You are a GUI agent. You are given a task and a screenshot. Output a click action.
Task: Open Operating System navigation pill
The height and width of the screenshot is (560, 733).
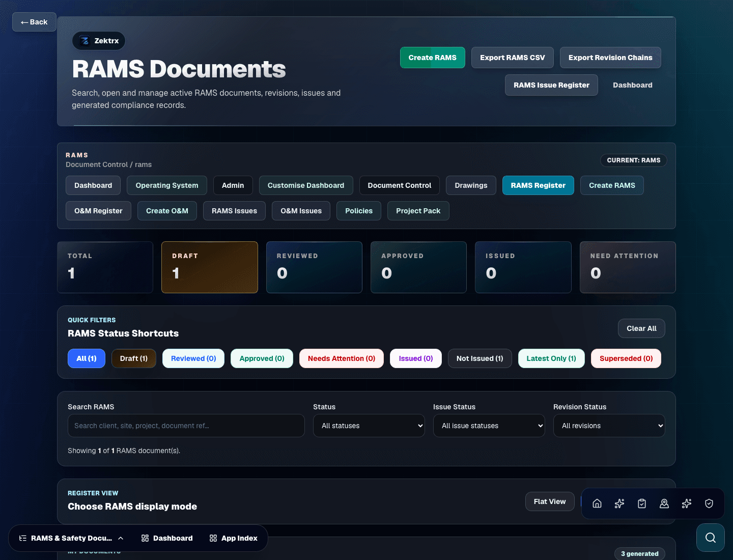pos(167,185)
